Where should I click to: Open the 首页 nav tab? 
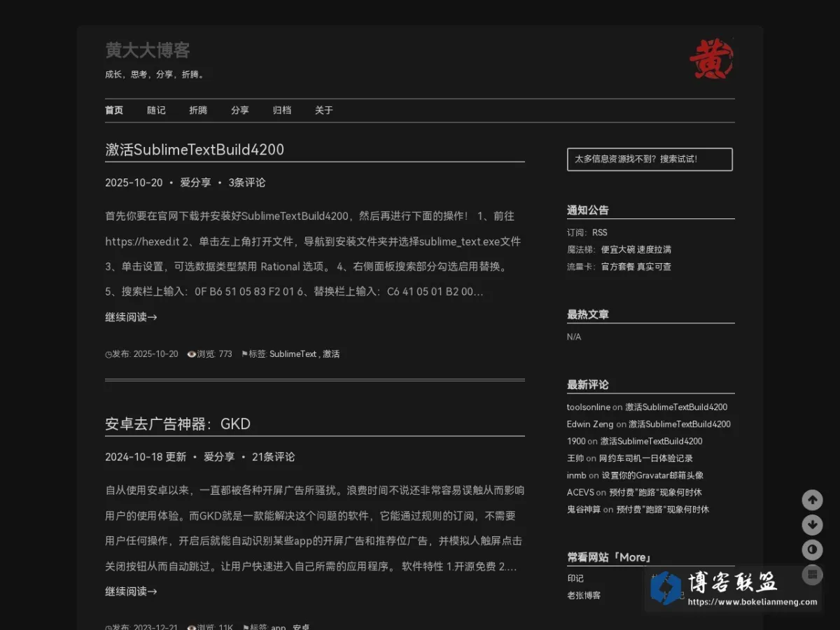(114, 111)
